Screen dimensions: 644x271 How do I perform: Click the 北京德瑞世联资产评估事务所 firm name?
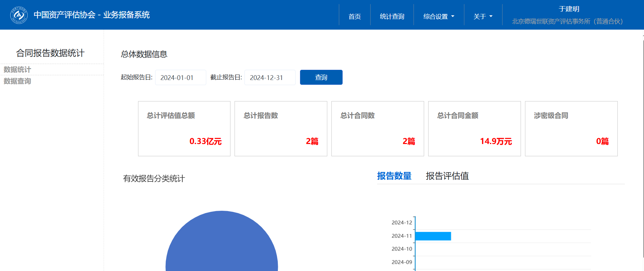click(567, 21)
